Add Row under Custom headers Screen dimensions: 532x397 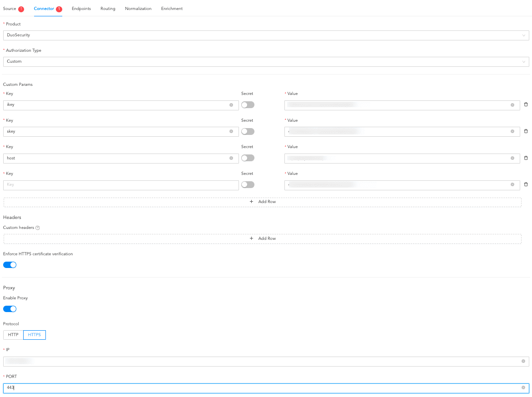tap(263, 238)
